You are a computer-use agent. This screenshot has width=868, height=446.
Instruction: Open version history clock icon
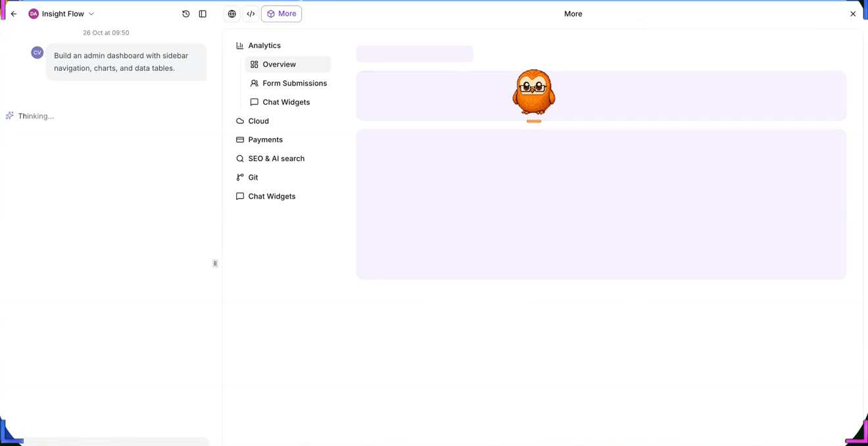point(186,14)
